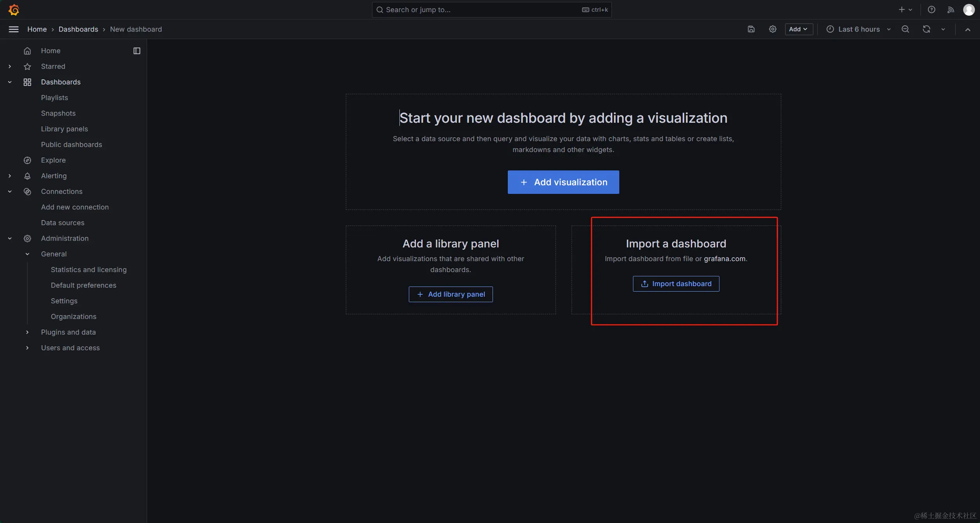Click the refresh dashboard icon
The width and height of the screenshot is (980, 523).
(x=926, y=29)
